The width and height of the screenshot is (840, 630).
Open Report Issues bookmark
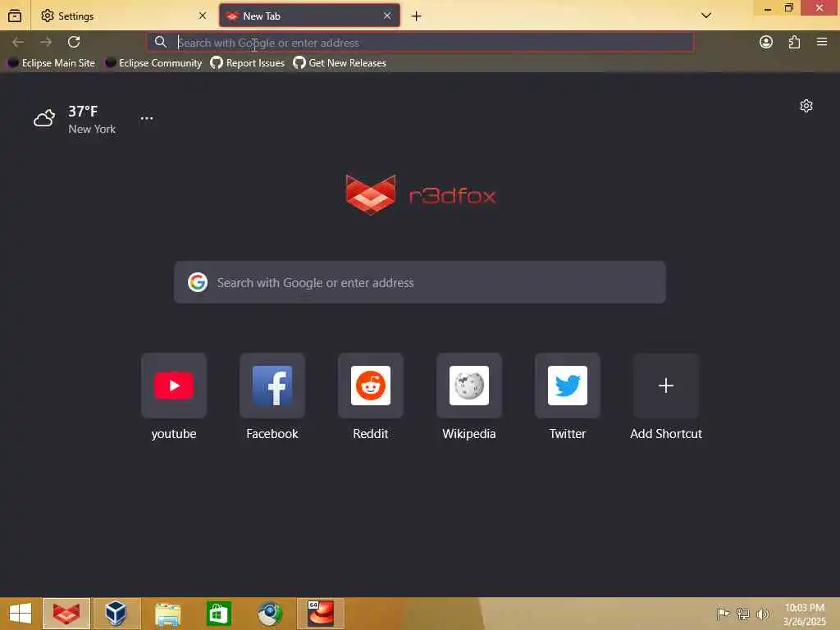click(x=248, y=62)
